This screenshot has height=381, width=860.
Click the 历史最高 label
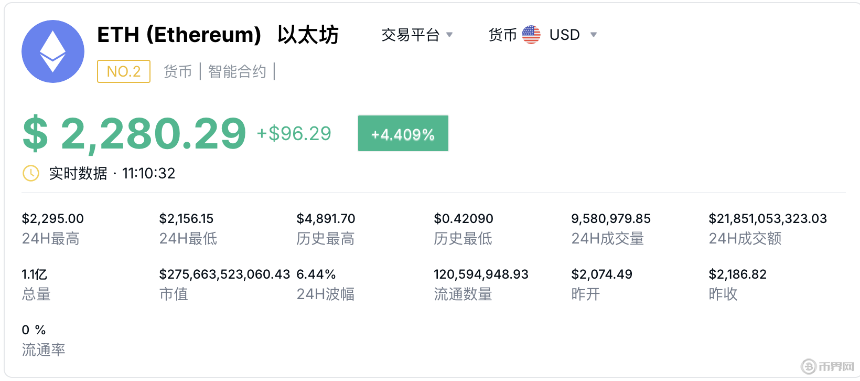[325, 238]
